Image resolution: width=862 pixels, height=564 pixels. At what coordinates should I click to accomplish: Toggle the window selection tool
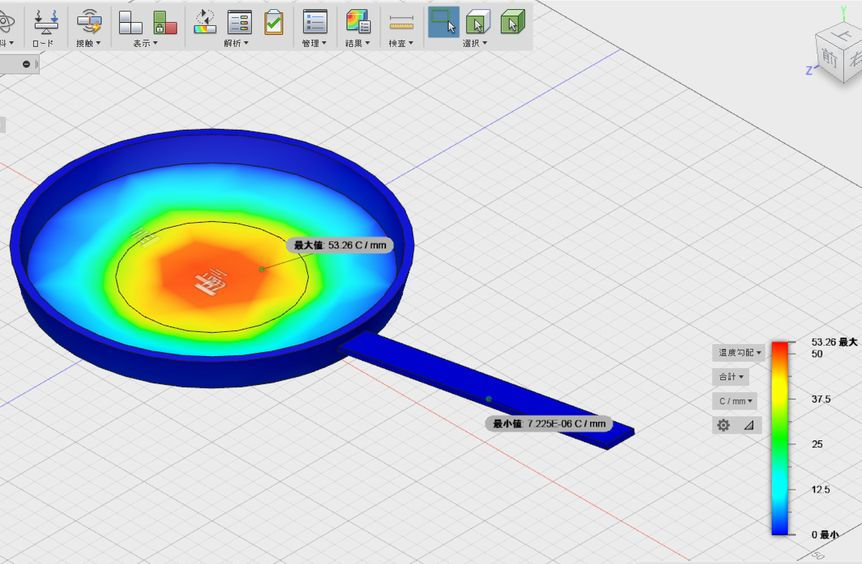[444, 22]
